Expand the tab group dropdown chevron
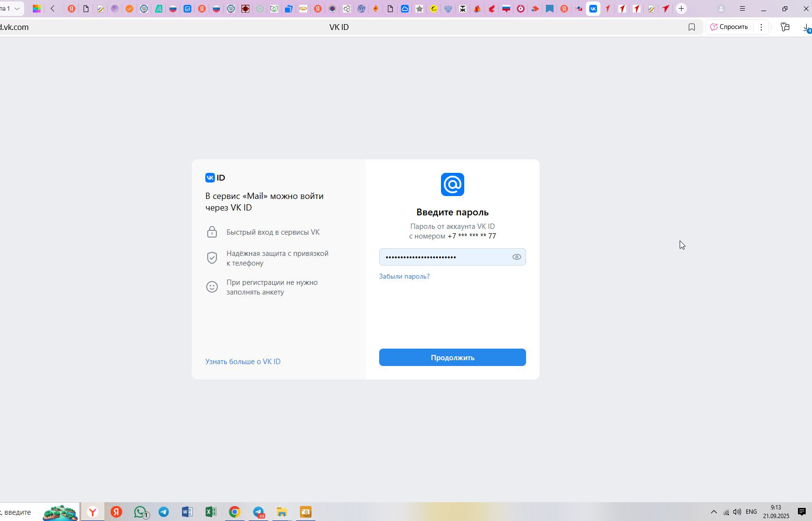812x521 pixels. point(17,9)
